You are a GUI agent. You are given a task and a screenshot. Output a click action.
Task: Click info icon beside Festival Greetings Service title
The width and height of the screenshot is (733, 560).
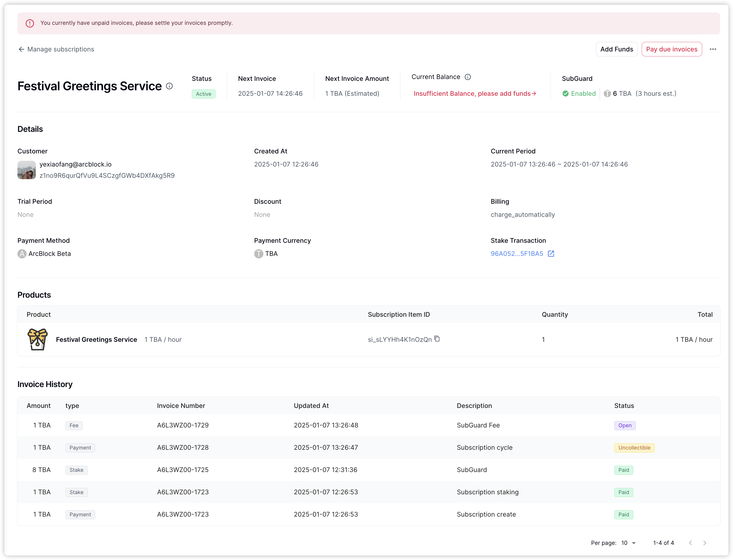(x=169, y=86)
